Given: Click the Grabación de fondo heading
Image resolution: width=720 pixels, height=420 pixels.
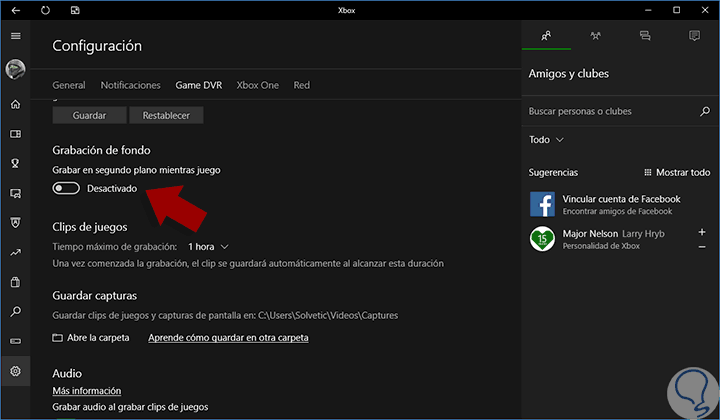Looking at the screenshot, I should click(101, 150).
